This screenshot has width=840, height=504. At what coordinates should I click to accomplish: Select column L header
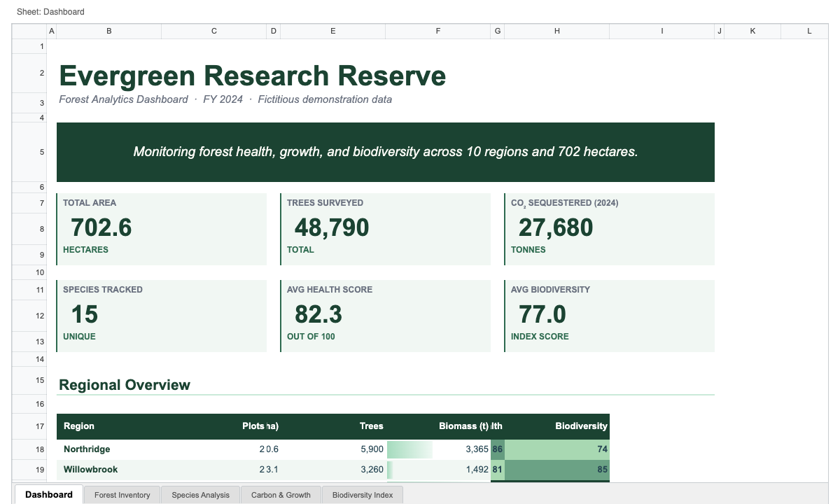pyautogui.click(x=809, y=31)
